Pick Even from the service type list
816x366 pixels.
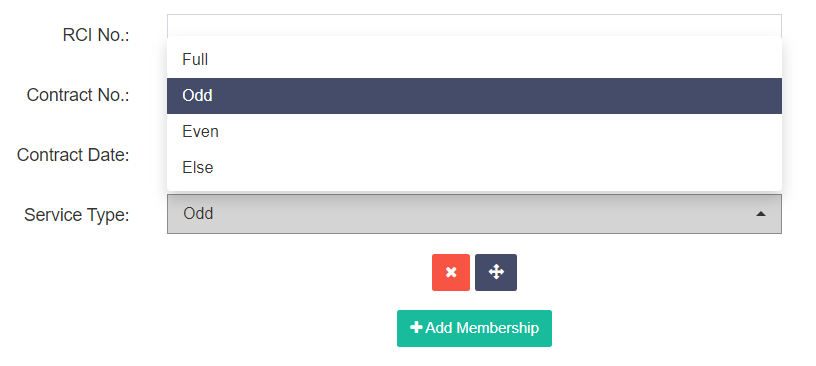click(474, 132)
